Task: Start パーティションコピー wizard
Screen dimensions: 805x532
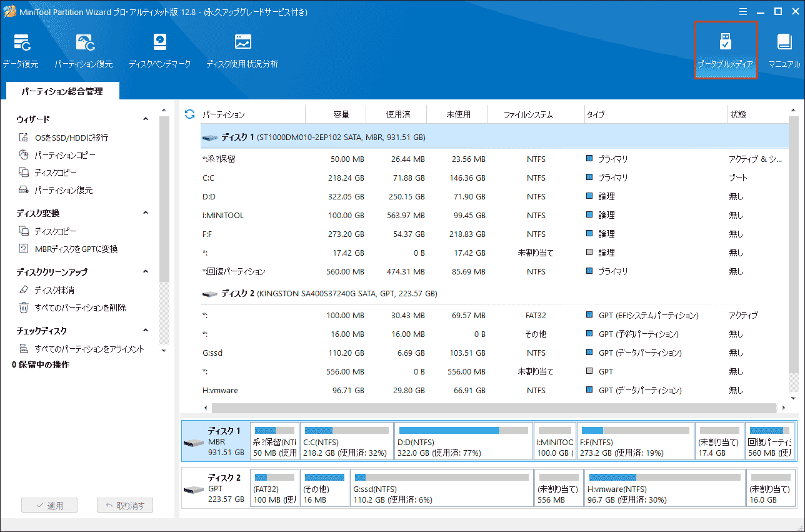Action: point(57,155)
